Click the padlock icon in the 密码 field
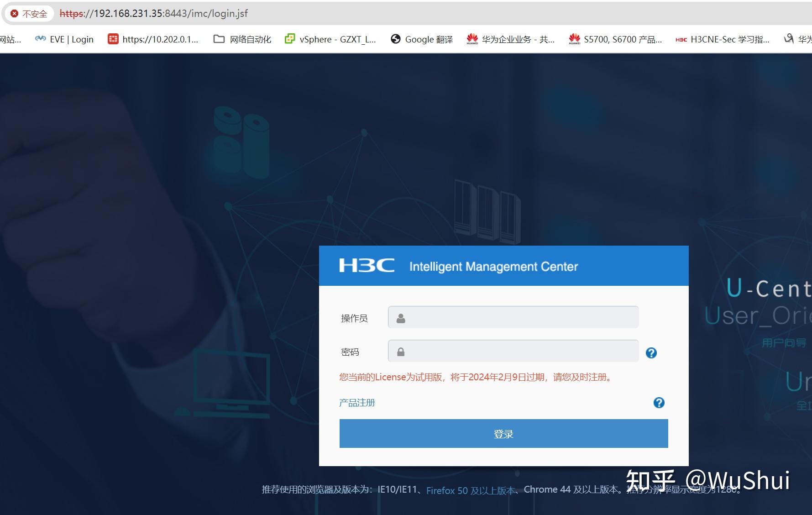 (401, 351)
